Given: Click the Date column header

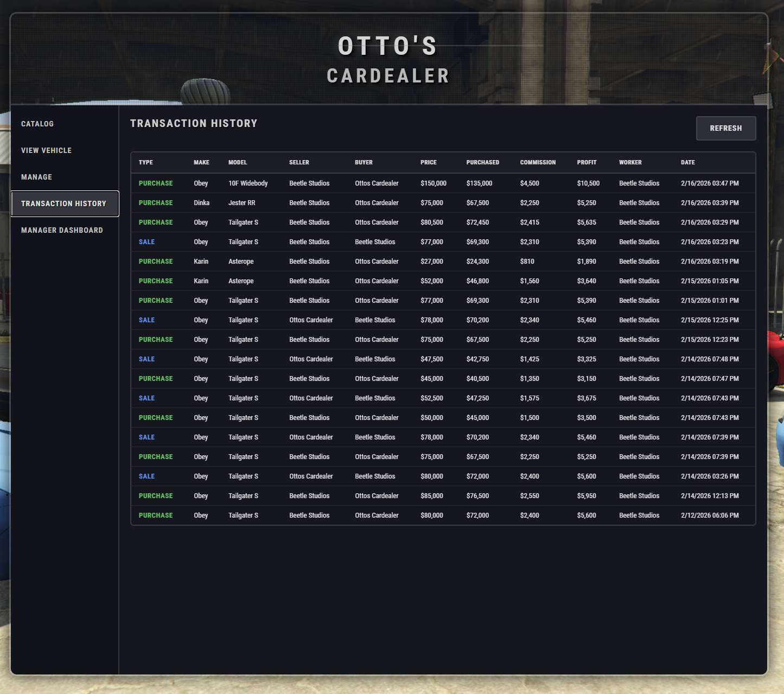Looking at the screenshot, I should coord(687,162).
